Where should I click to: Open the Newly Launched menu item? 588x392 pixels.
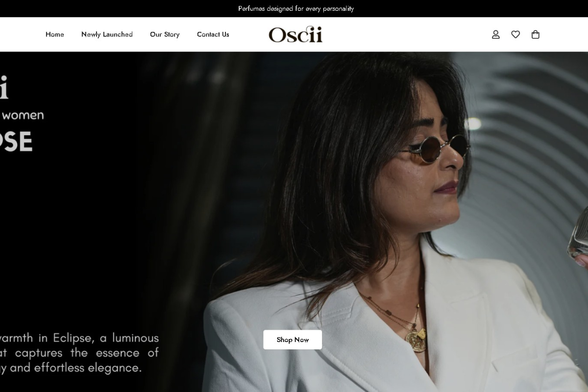point(107,34)
